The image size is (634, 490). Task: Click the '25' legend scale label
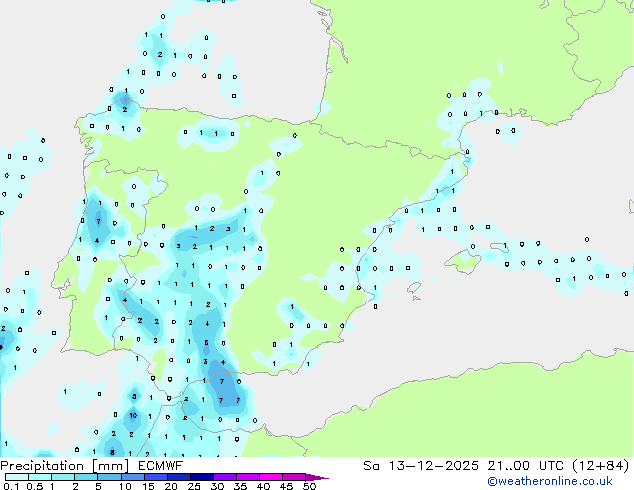194,486
